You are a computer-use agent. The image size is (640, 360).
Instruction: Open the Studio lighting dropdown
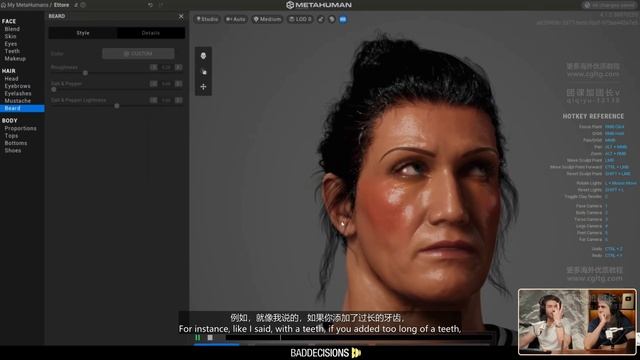tap(207, 19)
